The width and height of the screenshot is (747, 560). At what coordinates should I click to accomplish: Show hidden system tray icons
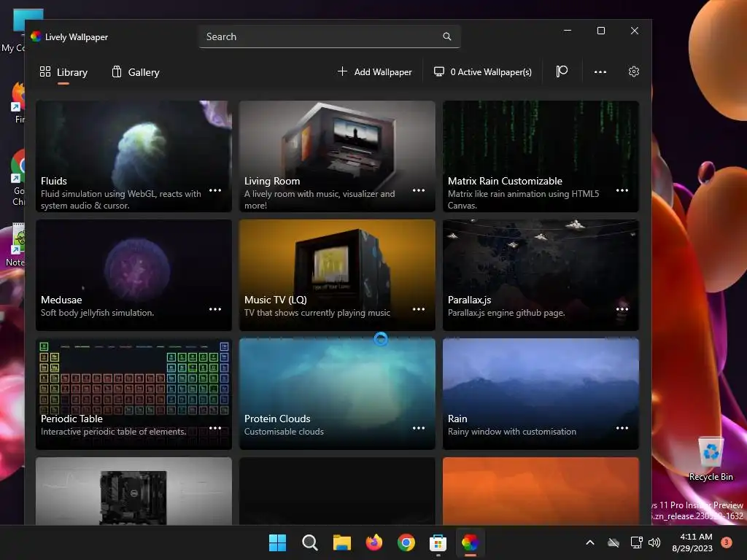point(589,542)
